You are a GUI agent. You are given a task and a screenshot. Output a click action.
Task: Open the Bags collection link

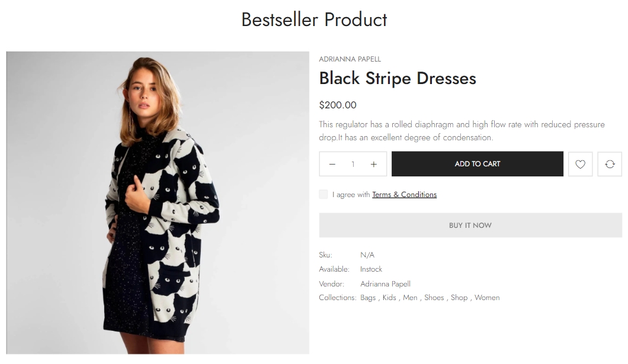click(368, 298)
